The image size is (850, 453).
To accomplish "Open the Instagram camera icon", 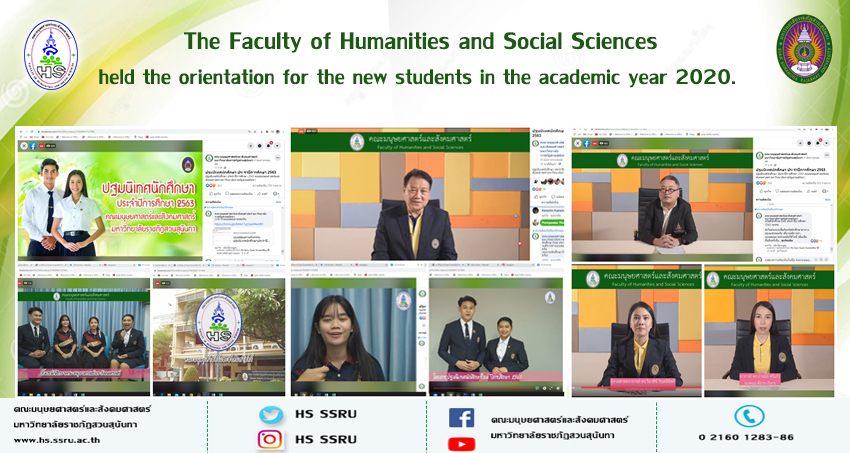I will pyautogui.click(x=271, y=439).
